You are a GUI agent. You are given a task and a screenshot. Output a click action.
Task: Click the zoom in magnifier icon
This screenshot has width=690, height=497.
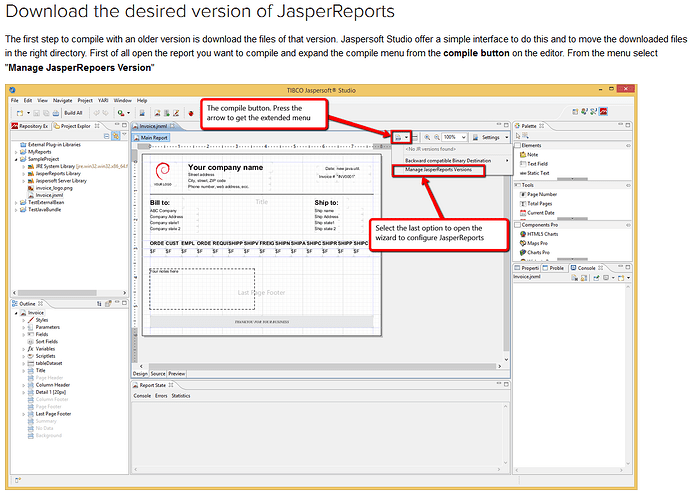[427, 137]
